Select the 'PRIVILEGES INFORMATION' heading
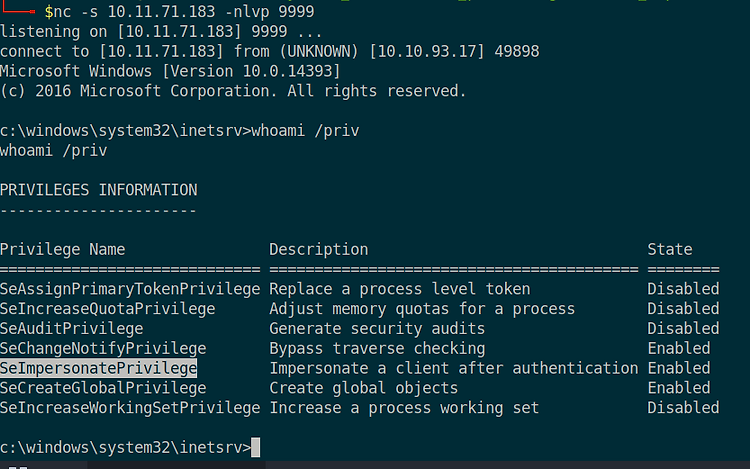The width and height of the screenshot is (750, 469). [99, 190]
